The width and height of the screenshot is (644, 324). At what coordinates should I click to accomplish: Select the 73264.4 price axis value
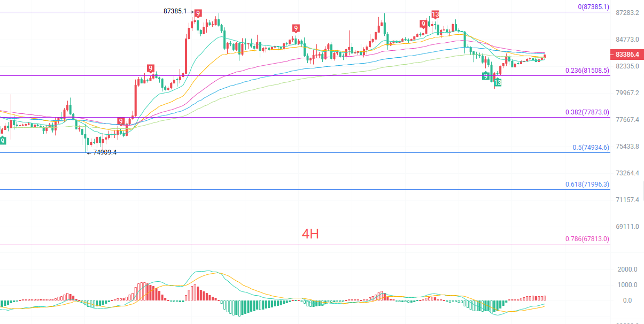pyautogui.click(x=627, y=173)
